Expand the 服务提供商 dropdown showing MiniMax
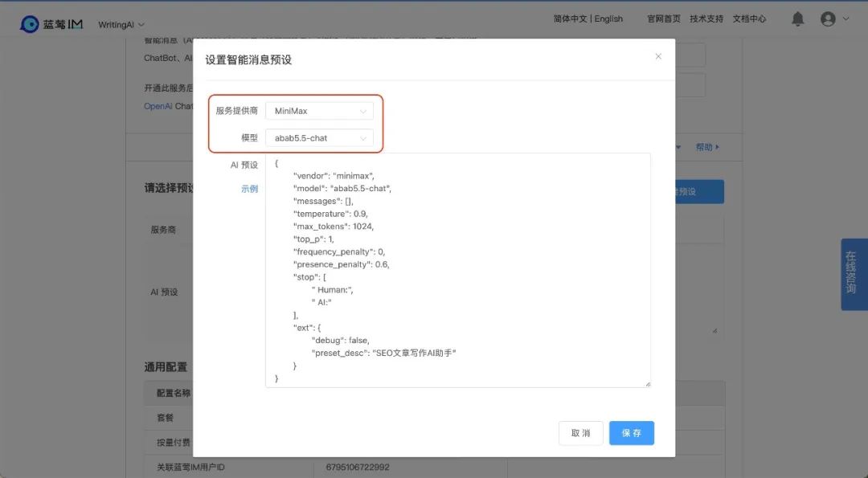 (x=319, y=111)
